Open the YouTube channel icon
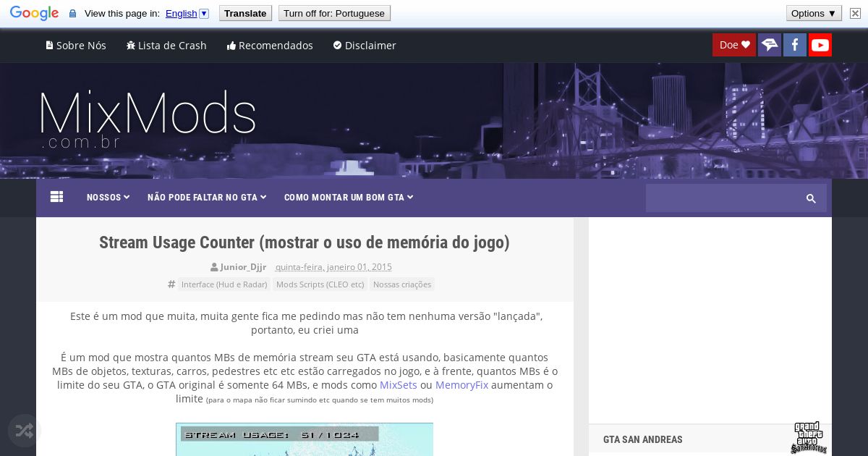Viewport: 868px width, 456px height. click(820, 45)
